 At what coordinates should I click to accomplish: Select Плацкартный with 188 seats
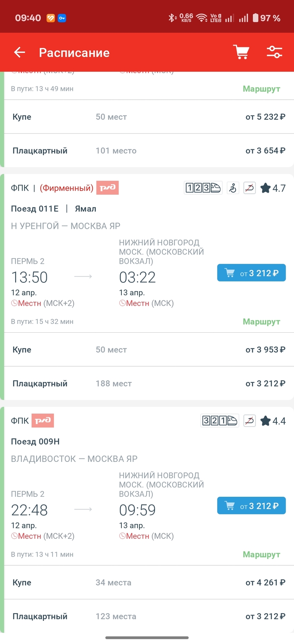coord(147,384)
